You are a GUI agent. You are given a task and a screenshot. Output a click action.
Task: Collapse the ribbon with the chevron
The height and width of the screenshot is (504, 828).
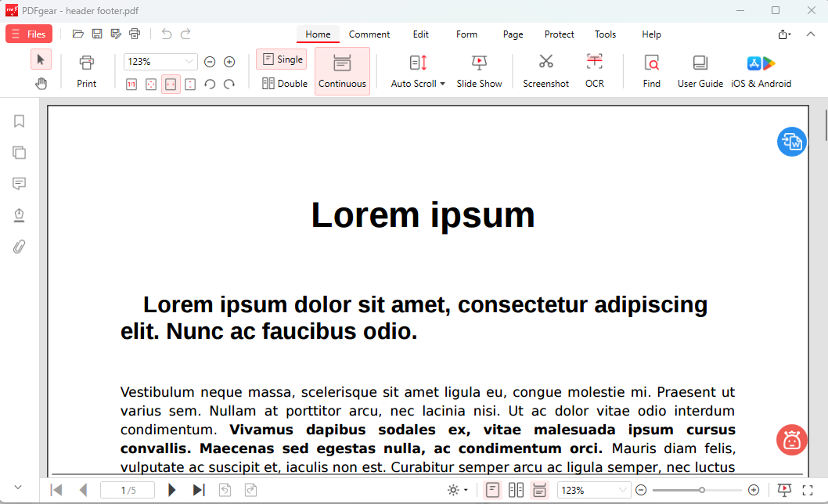811,34
